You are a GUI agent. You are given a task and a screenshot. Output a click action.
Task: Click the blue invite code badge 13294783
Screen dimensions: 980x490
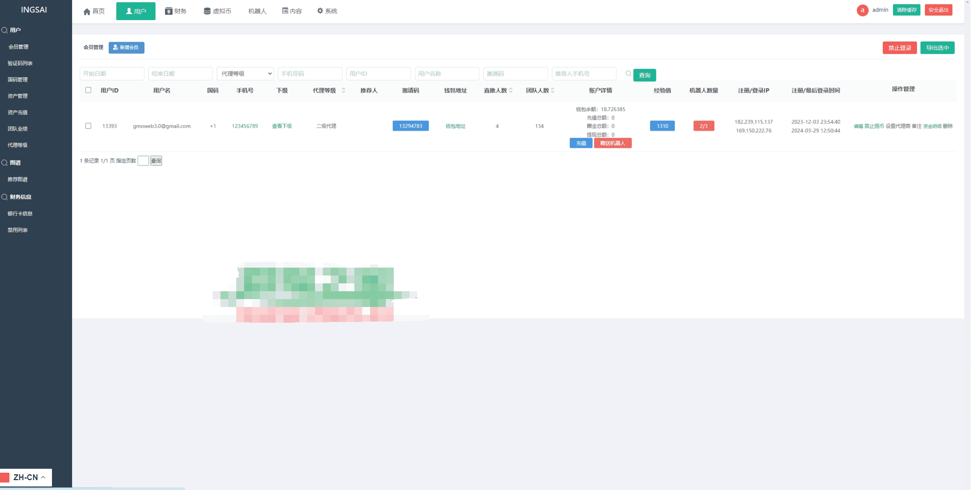click(410, 126)
